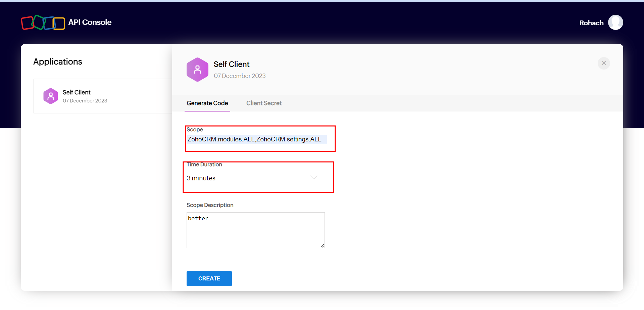Switch to the Generate Code tab
The image size is (644, 310).
tap(207, 103)
